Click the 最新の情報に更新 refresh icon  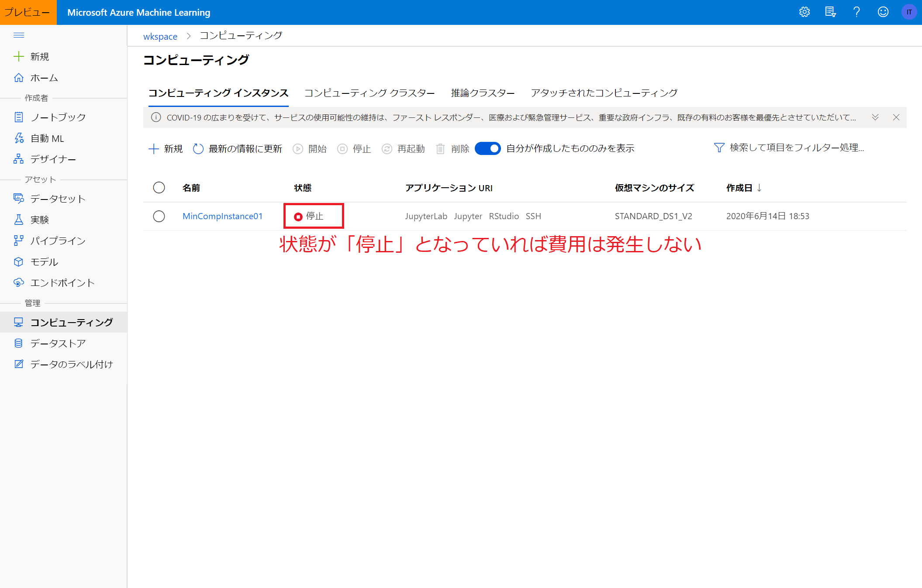coord(198,148)
